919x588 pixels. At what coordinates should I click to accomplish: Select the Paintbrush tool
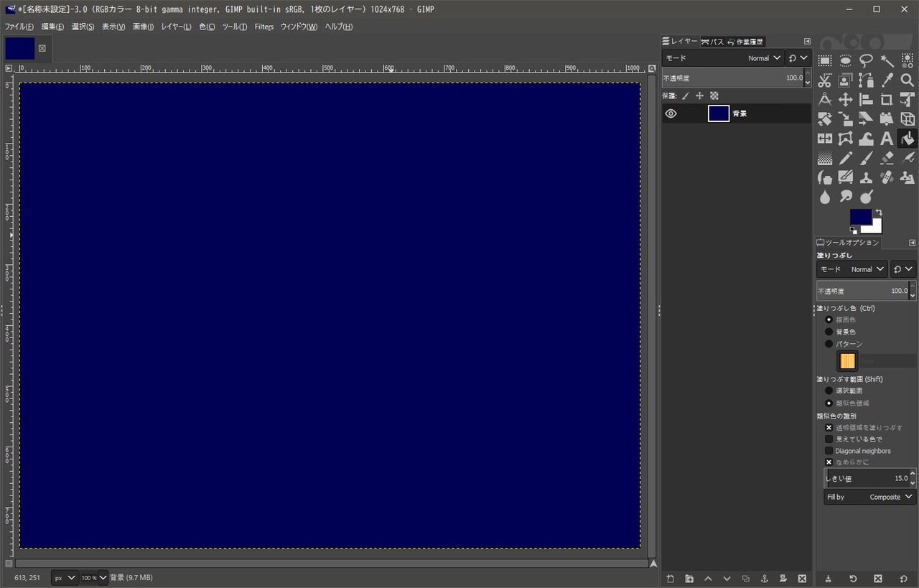point(867,158)
